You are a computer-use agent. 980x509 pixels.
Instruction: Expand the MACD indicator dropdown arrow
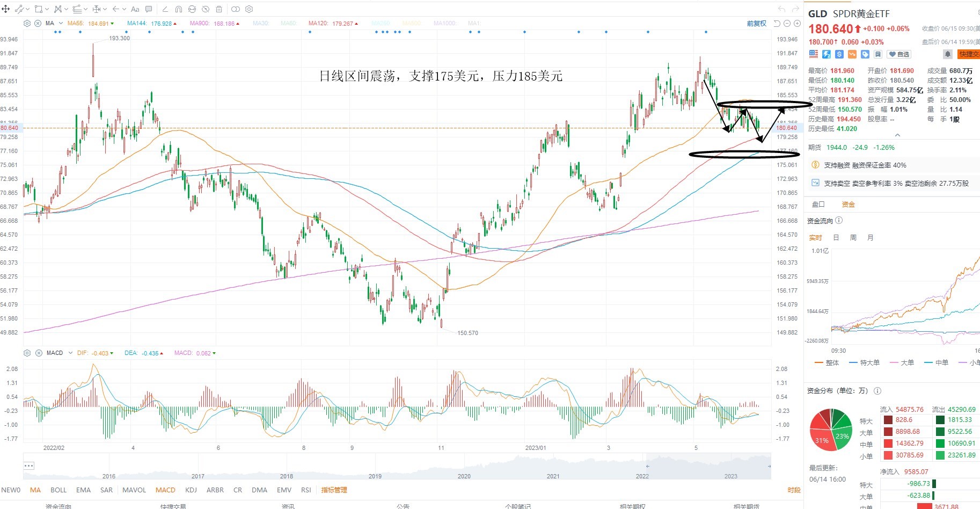pos(70,353)
